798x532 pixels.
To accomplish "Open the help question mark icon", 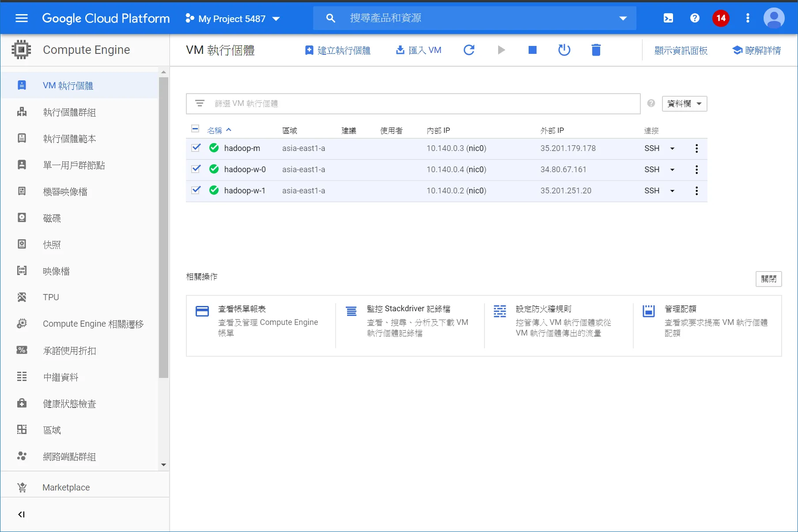I will (x=695, y=18).
